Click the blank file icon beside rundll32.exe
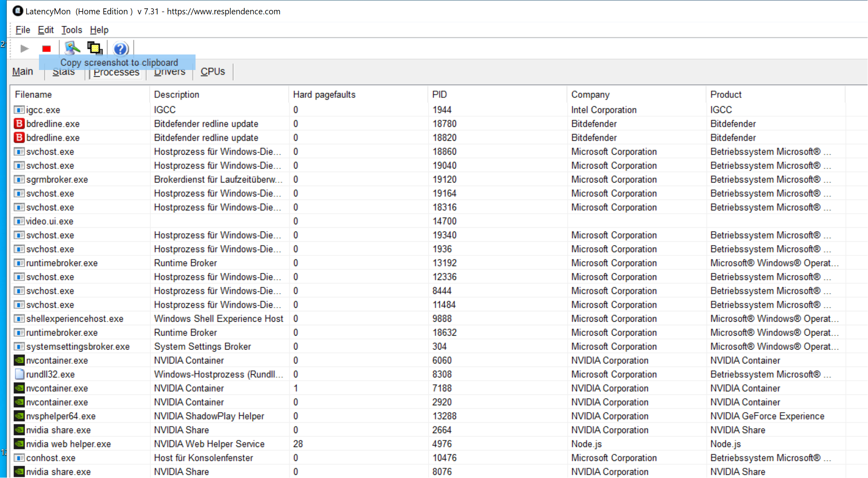 (19, 374)
